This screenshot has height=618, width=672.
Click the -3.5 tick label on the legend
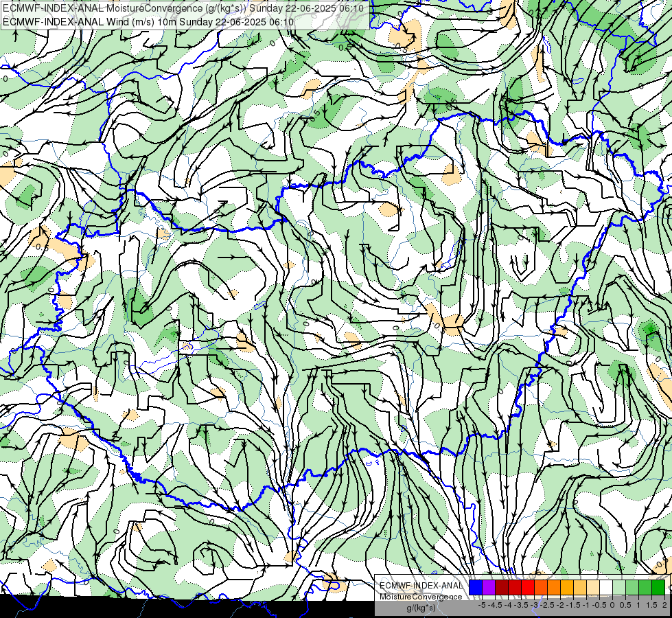click(x=521, y=605)
